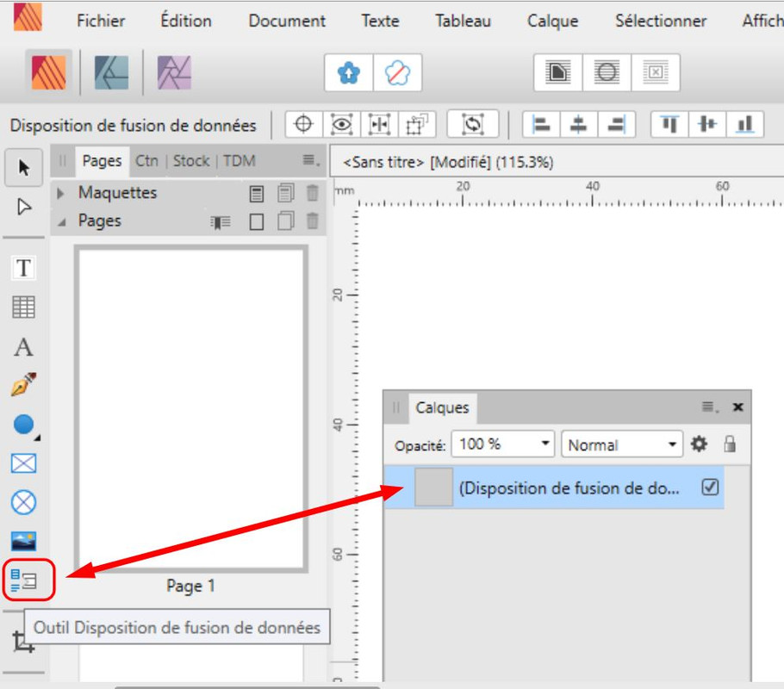Add a master page in Maquettes row
Image resolution: width=784 pixels, height=689 pixels.
(257, 194)
